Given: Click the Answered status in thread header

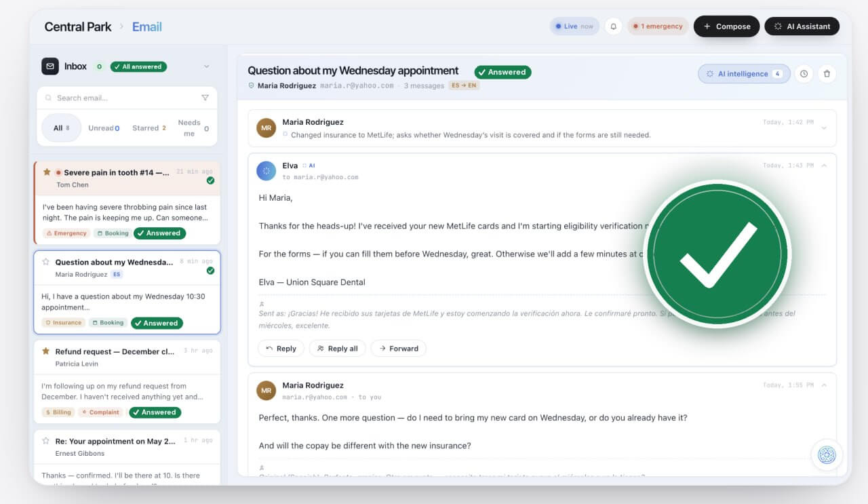Looking at the screenshot, I should pyautogui.click(x=502, y=72).
